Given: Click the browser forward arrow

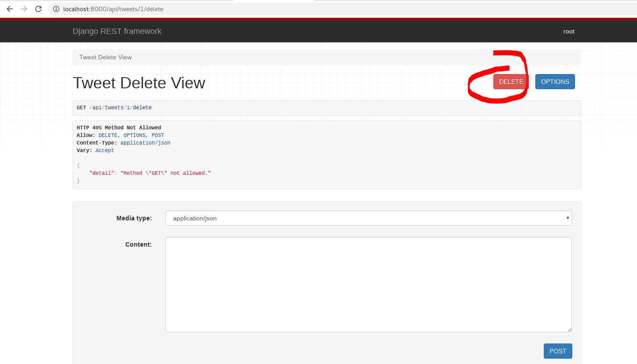Looking at the screenshot, I should (24, 9).
